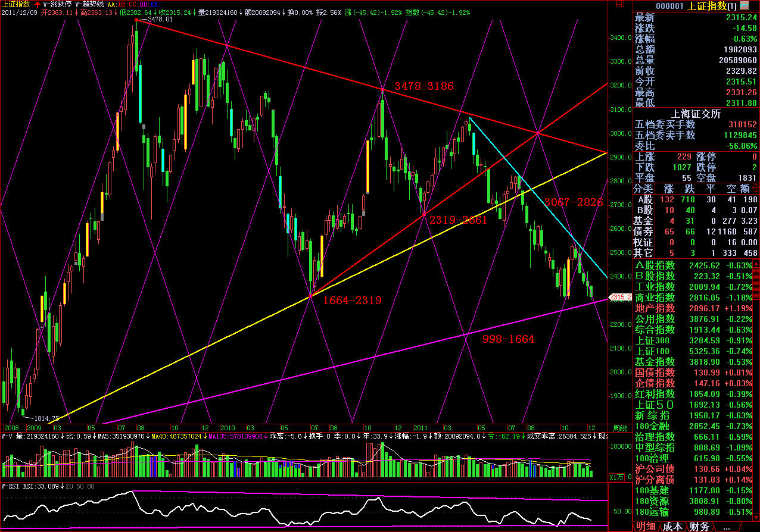The width and height of the screenshot is (760, 532).
Task: Open the 周线 period selector
Action: coord(619,428)
